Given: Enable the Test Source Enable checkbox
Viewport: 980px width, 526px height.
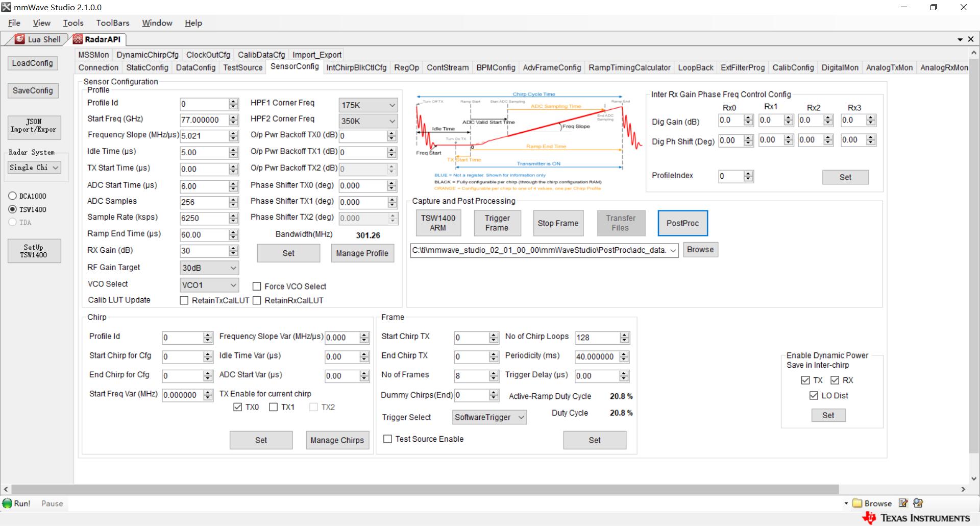Looking at the screenshot, I should (x=387, y=439).
